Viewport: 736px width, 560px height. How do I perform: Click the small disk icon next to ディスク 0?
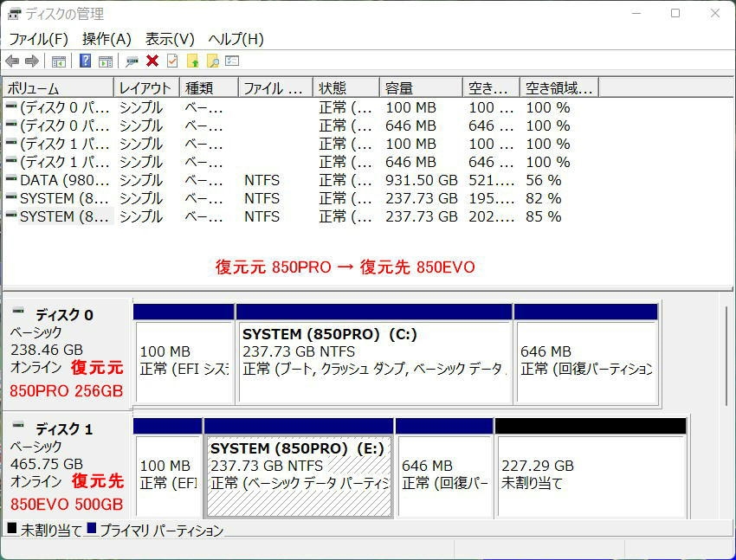18,311
